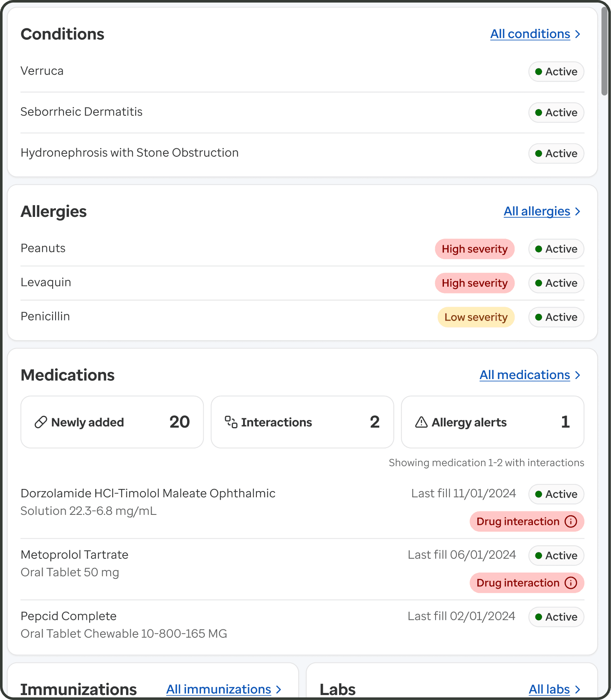The image size is (611, 700).
Task: Go to All immunizations
Action: pos(218,689)
